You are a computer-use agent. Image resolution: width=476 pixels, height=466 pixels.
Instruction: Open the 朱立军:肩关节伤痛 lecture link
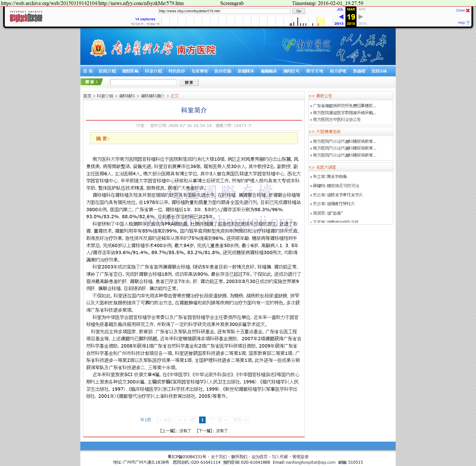point(330,177)
